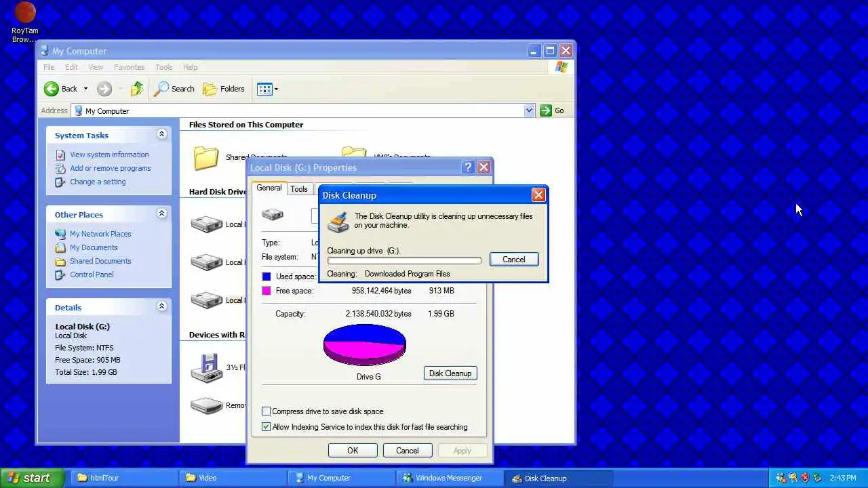Collapse the Other Places panel
868x488 pixels.
[161, 213]
